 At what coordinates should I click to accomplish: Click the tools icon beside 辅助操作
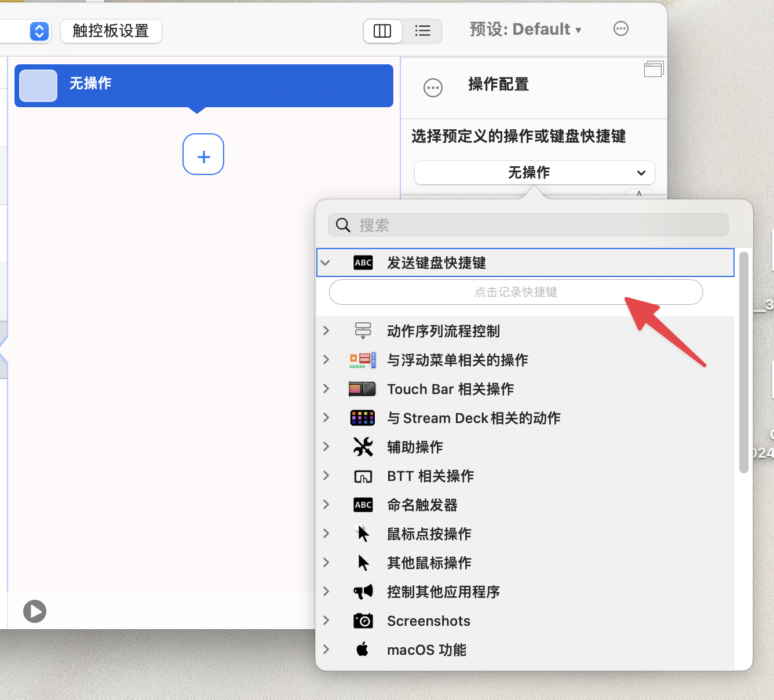tap(363, 447)
